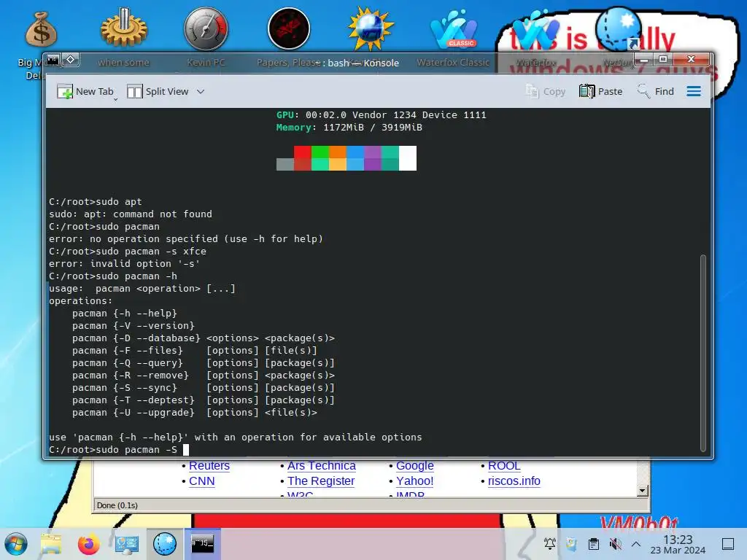Screen dimensions: 747x560
Task: Open the clock showing 13:23
Action: tap(678, 544)
